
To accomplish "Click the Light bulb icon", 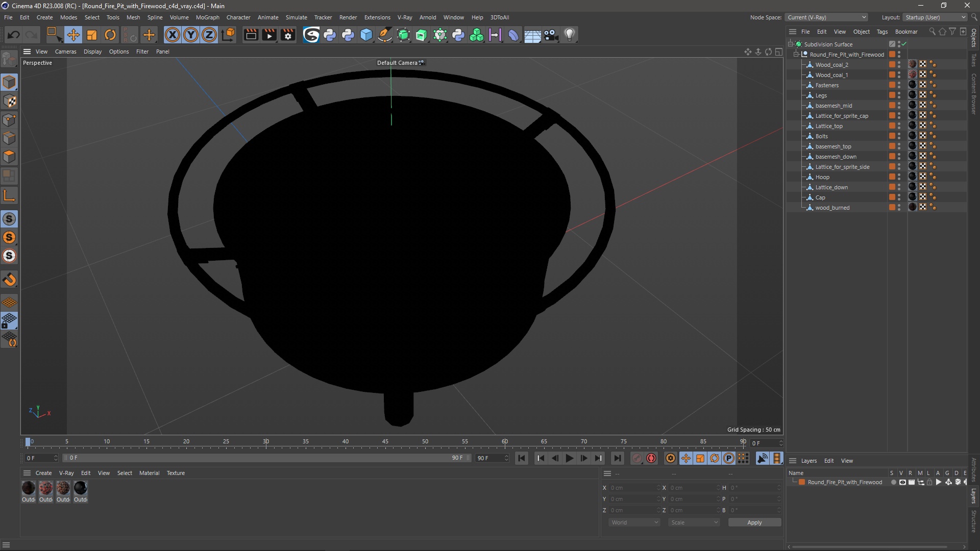I will pos(570,35).
